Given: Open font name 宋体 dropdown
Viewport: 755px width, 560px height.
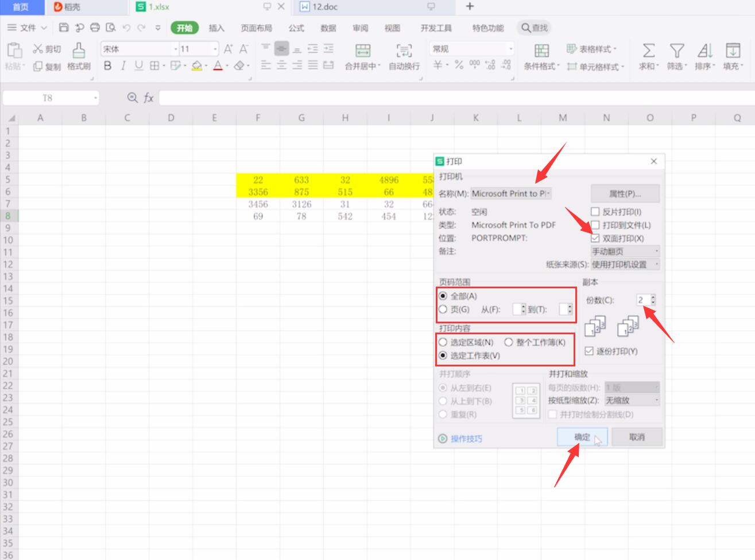Looking at the screenshot, I should [176, 49].
